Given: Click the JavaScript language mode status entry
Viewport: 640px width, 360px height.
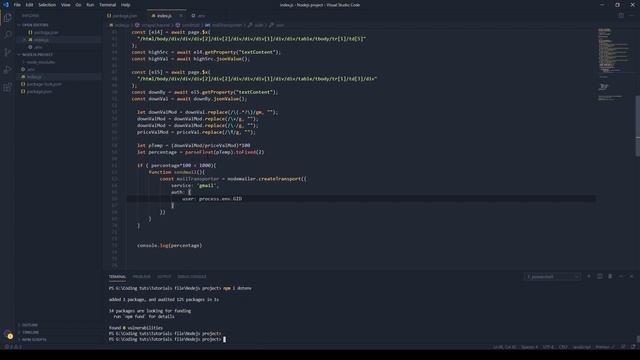Looking at the screenshot, I should [x=582, y=347].
